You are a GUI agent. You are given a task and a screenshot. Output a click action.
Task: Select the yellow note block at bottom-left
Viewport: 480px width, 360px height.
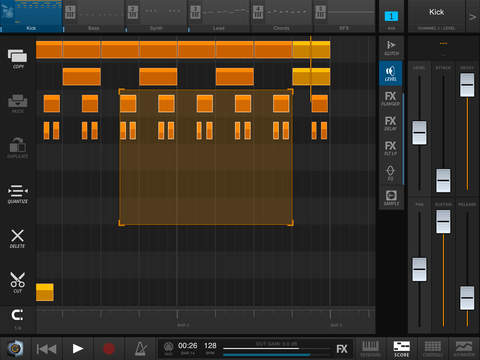pos(45,292)
